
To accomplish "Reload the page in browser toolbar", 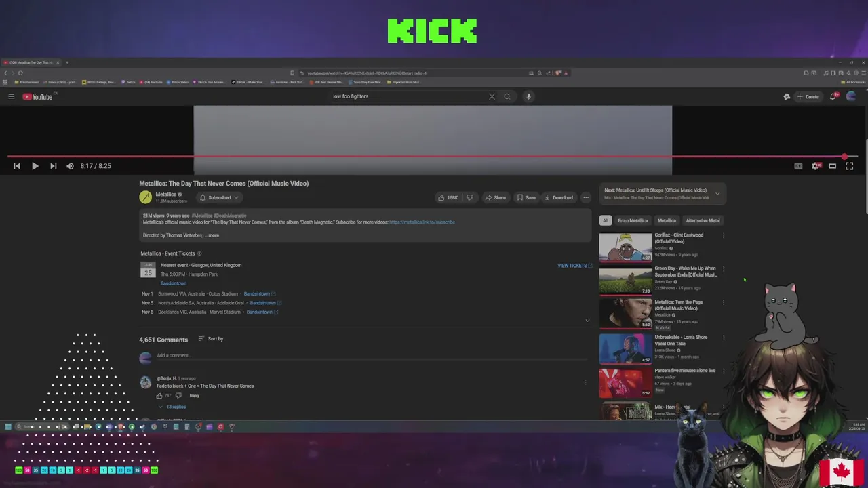I will 20,73.
